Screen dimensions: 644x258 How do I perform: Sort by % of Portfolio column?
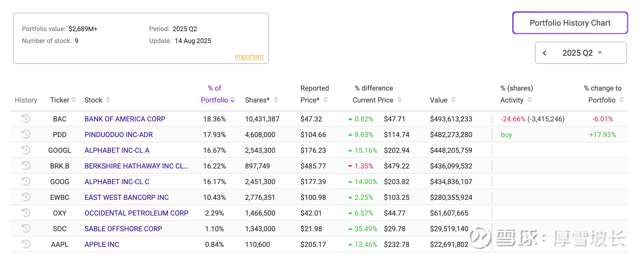(x=232, y=100)
